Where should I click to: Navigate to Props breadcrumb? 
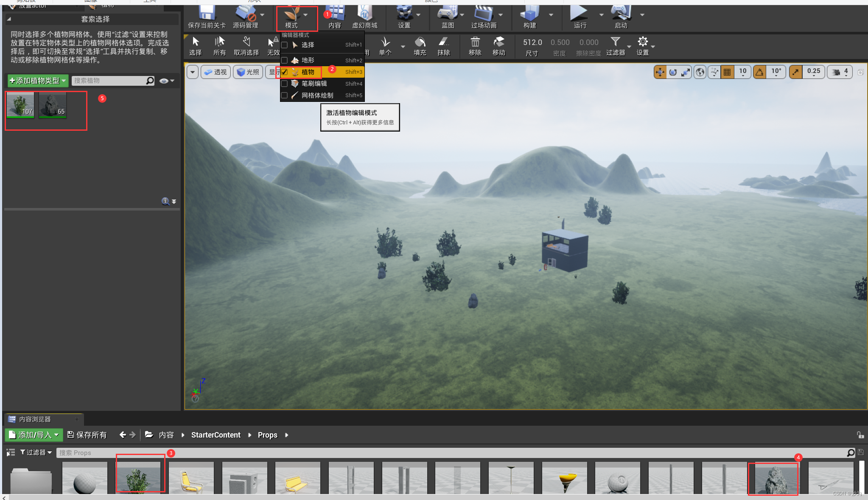tap(268, 435)
